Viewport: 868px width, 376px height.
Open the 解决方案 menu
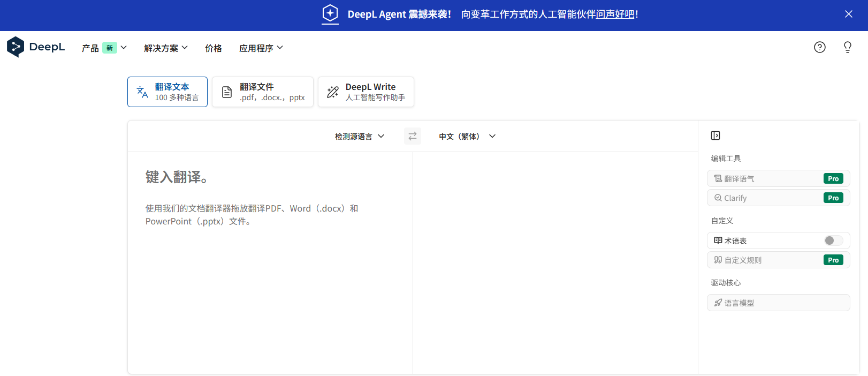pos(166,48)
